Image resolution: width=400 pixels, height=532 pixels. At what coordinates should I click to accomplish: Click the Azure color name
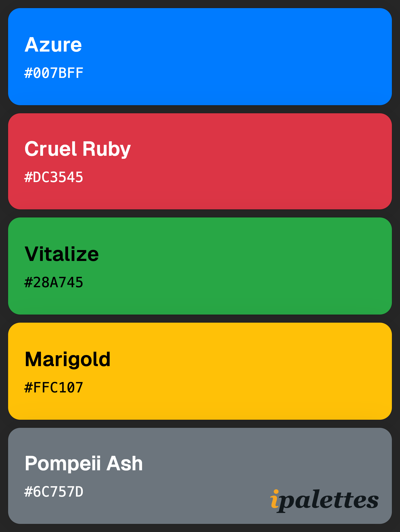[x=53, y=45]
